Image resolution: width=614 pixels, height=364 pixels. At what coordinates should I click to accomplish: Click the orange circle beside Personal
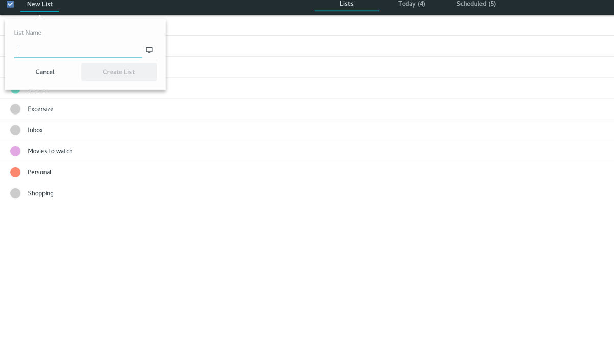15,172
